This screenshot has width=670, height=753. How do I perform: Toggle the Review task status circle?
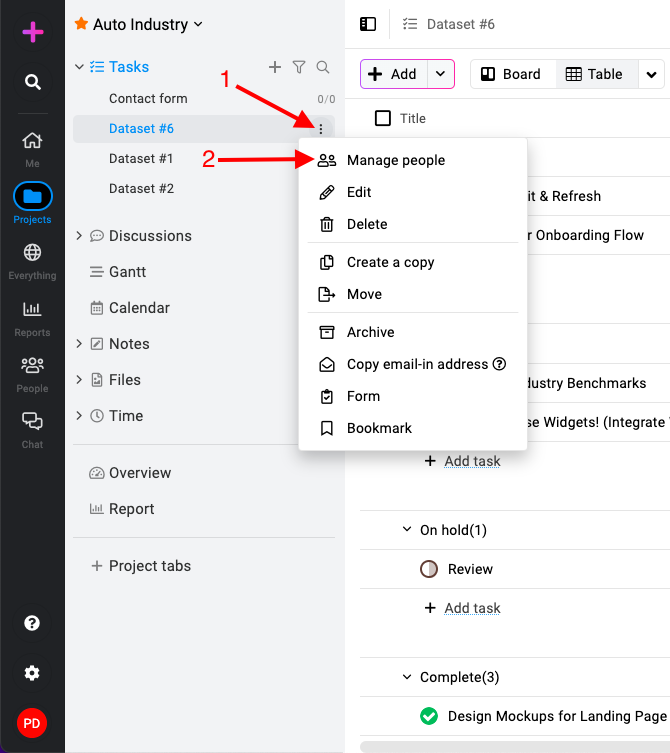tap(428, 569)
